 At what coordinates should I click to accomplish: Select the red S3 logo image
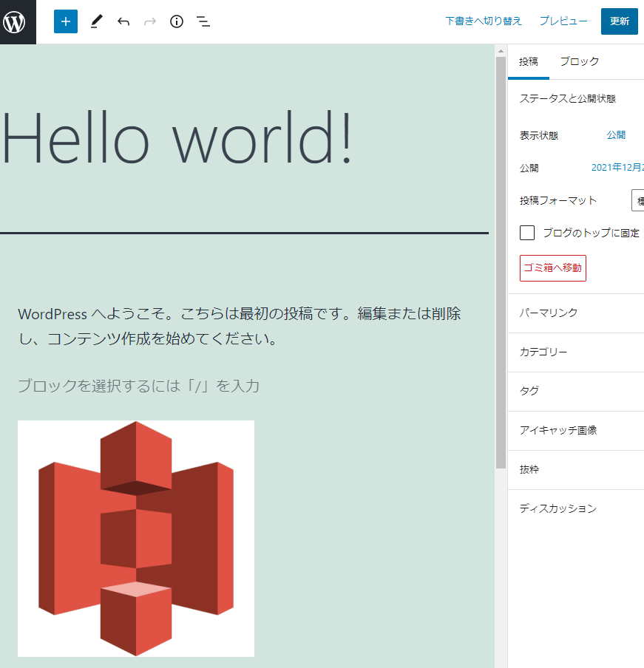tap(136, 538)
